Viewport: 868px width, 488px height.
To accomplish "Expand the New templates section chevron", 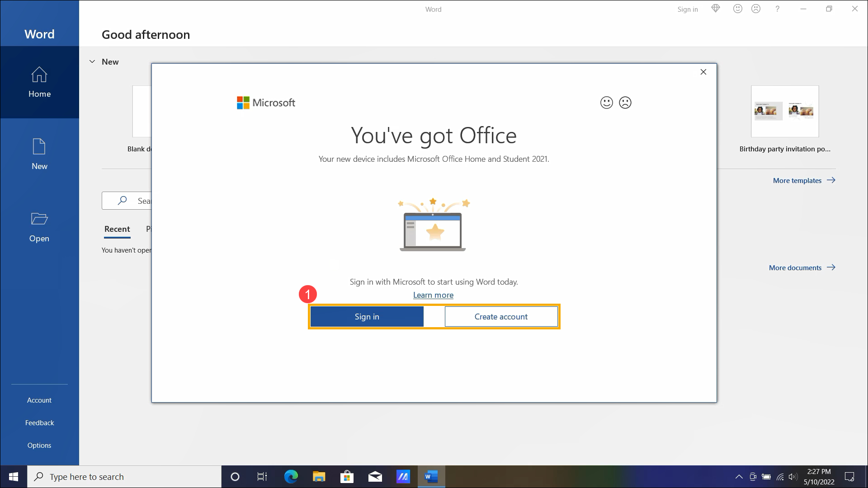I will 92,61.
